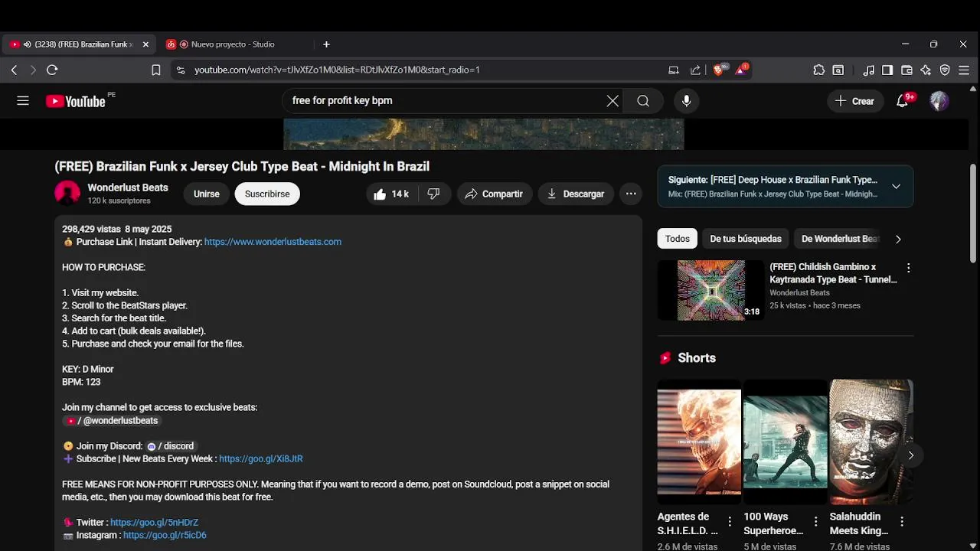The height and width of the screenshot is (551, 980).
Task: Open the @wonderlustbeats channel link
Action: 113,420
